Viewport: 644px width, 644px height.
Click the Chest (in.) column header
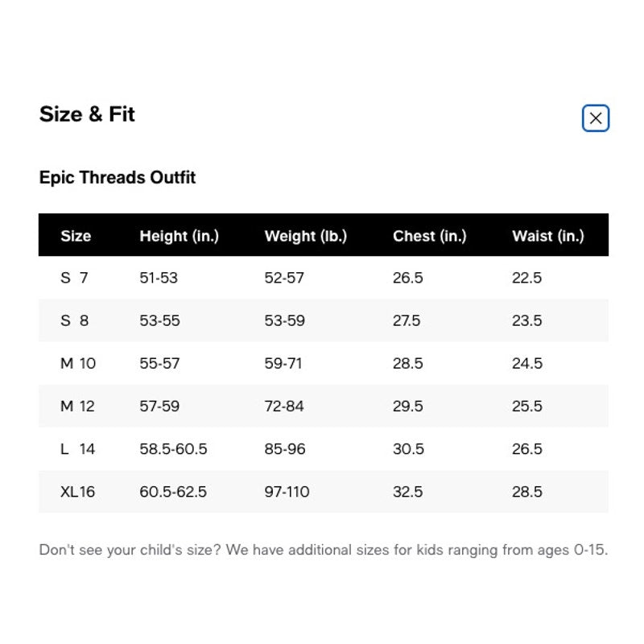click(430, 236)
